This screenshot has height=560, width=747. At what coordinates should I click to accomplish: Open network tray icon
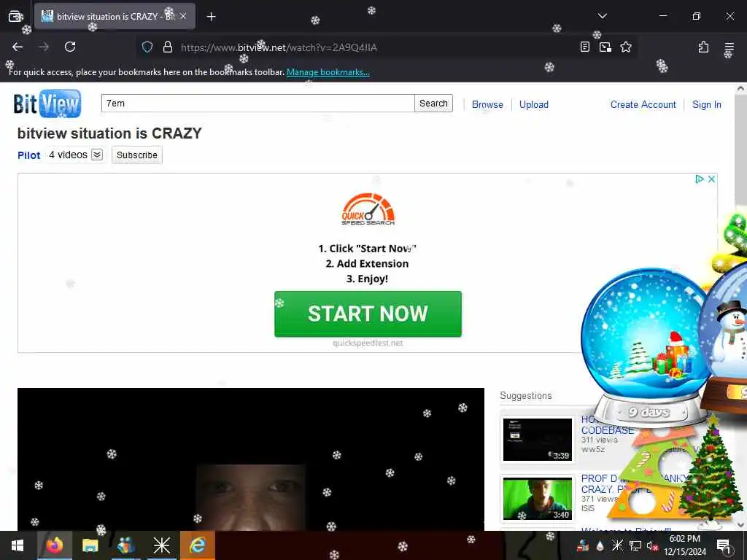(x=635, y=545)
